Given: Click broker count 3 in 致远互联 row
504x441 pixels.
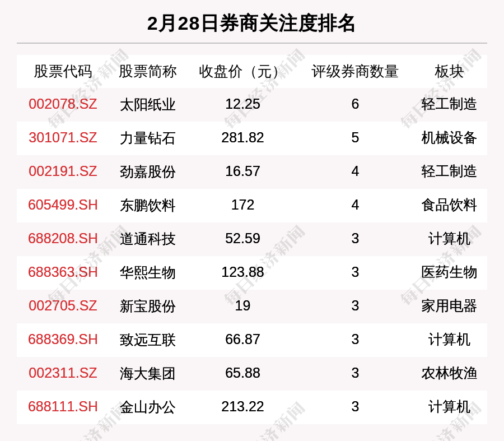Looking at the screenshot, I should click(x=355, y=340).
